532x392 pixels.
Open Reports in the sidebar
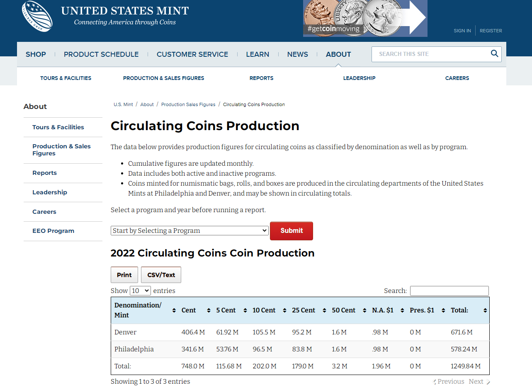[x=44, y=173]
